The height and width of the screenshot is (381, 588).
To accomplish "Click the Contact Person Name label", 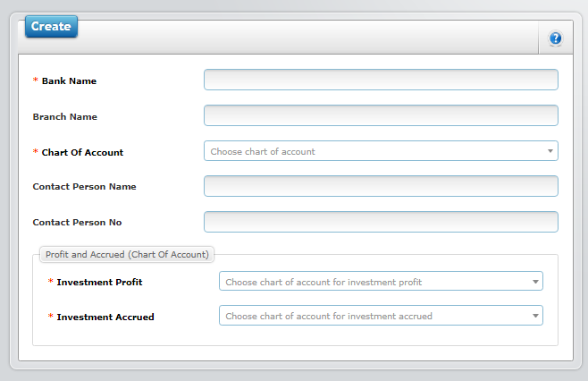I will pos(84,187).
